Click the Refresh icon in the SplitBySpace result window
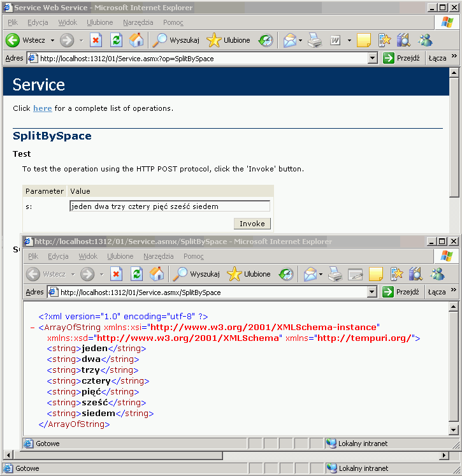 (x=136, y=274)
